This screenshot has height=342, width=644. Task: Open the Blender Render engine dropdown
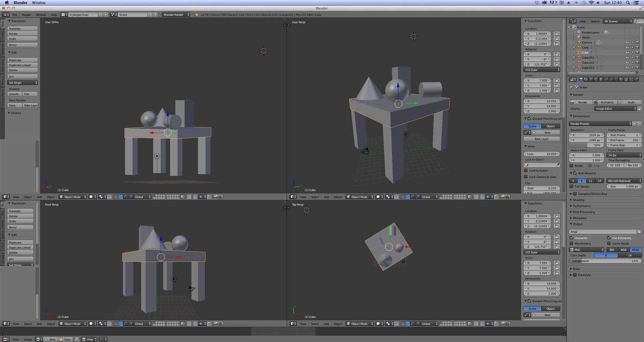tap(176, 15)
